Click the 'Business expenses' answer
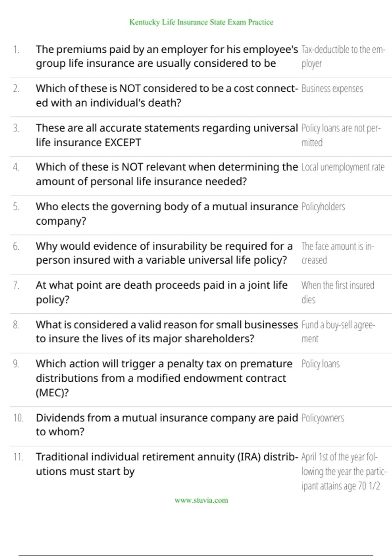The height and width of the screenshot is (556, 392). [332, 89]
